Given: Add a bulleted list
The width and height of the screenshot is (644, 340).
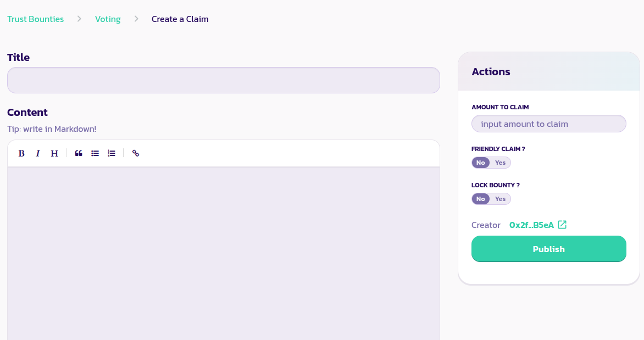Looking at the screenshot, I should tap(95, 153).
